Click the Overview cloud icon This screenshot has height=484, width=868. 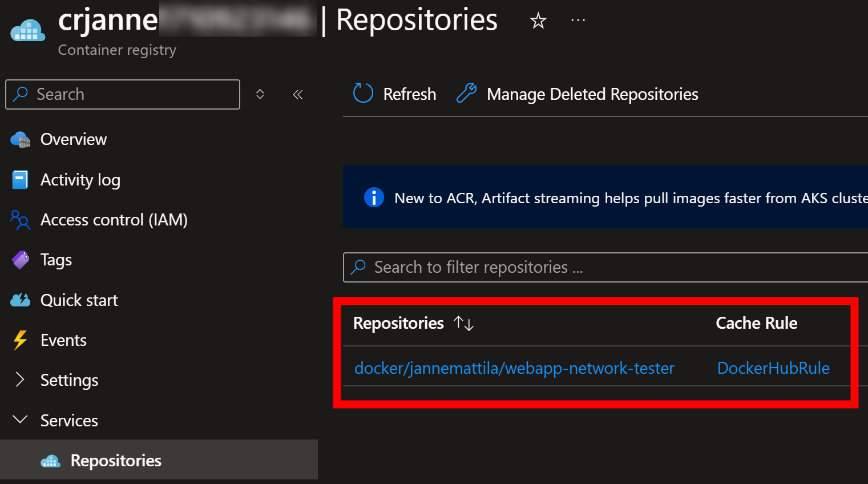point(21,139)
